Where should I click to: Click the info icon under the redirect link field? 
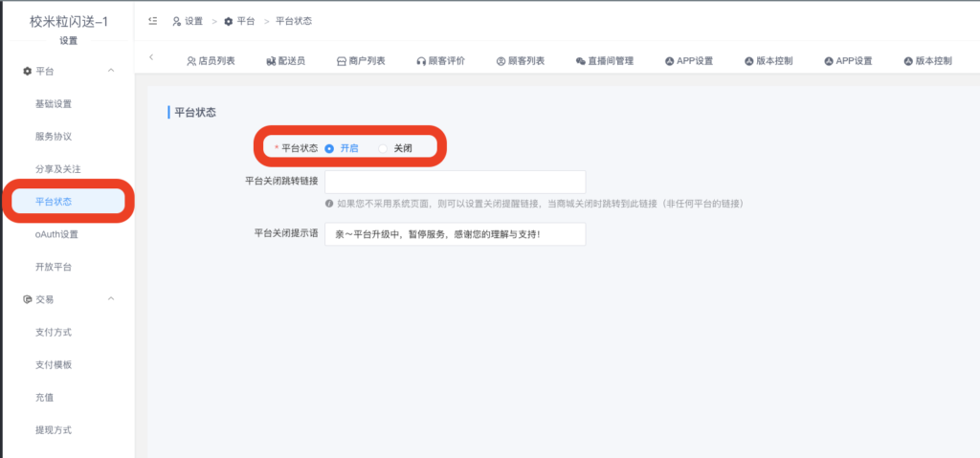click(x=329, y=204)
